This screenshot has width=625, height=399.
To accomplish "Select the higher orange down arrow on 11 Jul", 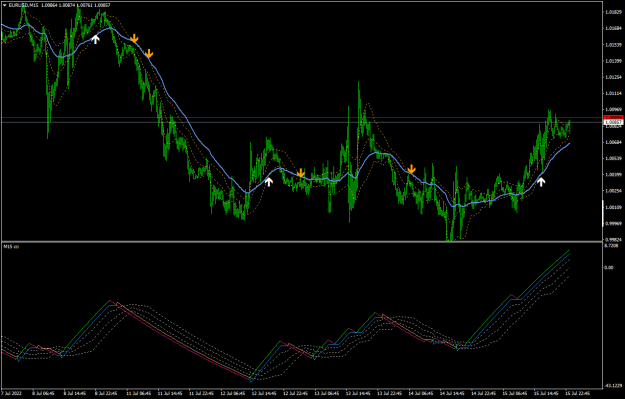I will click(x=134, y=38).
